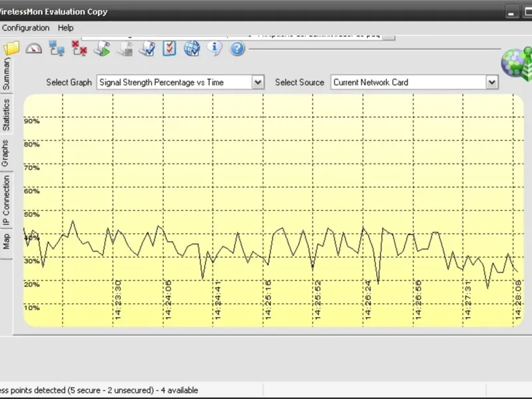Open the red checklist options icon

pos(169,49)
